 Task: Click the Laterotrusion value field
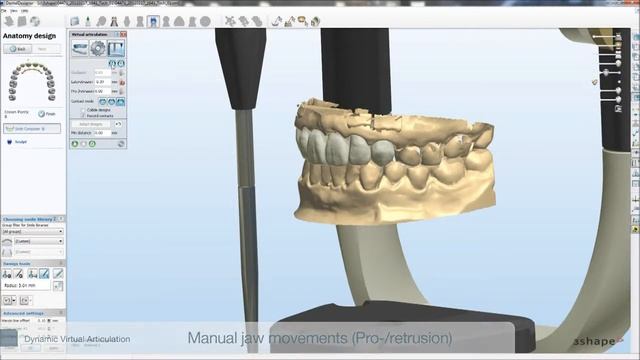tap(102, 82)
